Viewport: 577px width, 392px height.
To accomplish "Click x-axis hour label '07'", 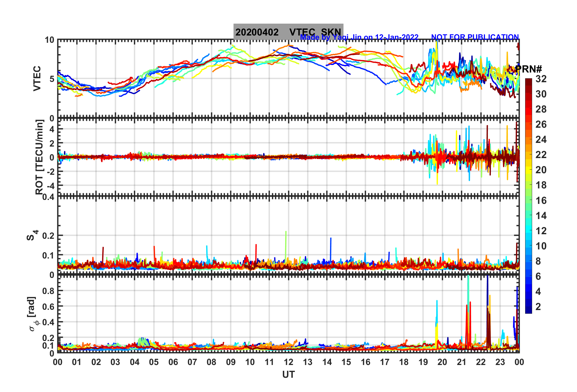I will 192,362.
